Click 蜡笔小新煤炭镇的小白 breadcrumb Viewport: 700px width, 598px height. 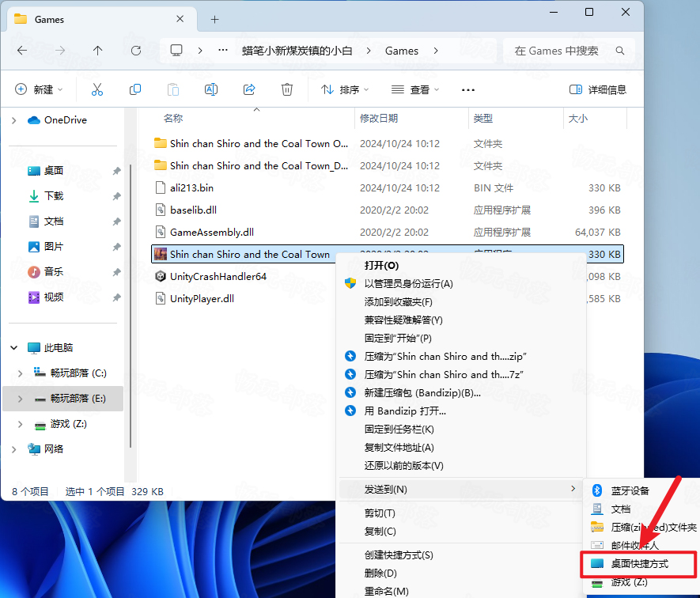coord(297,51)
